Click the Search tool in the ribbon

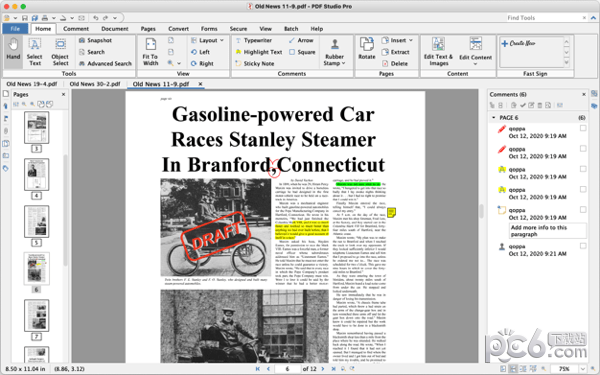coord(91,52)
